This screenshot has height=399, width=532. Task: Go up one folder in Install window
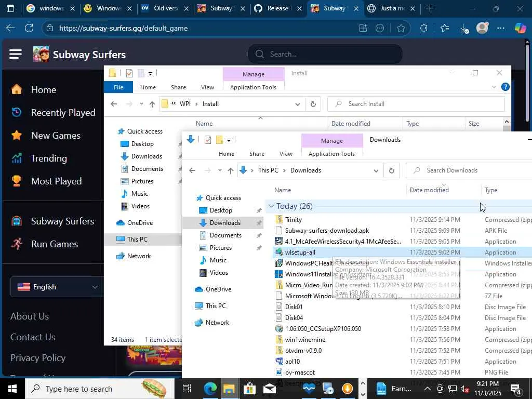pos(152,104)
